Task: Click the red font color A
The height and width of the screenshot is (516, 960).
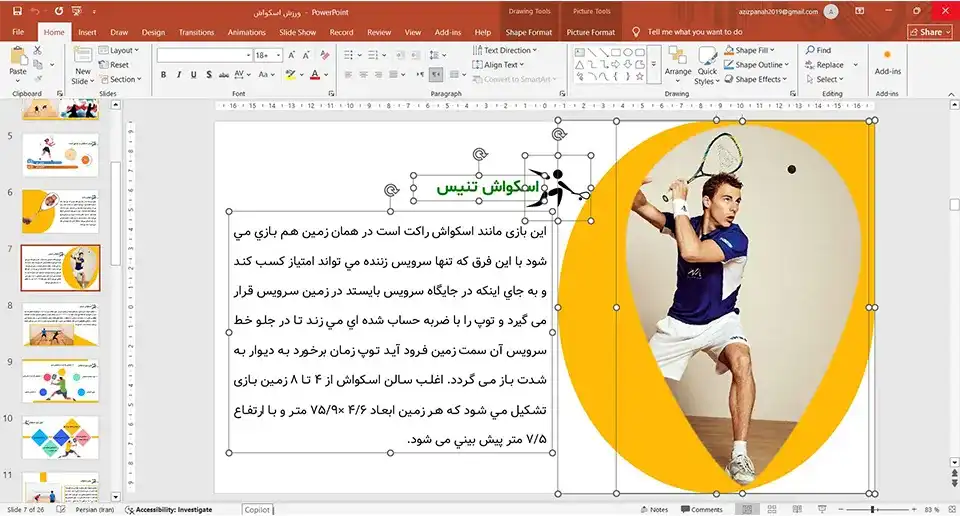Action: 315,75
